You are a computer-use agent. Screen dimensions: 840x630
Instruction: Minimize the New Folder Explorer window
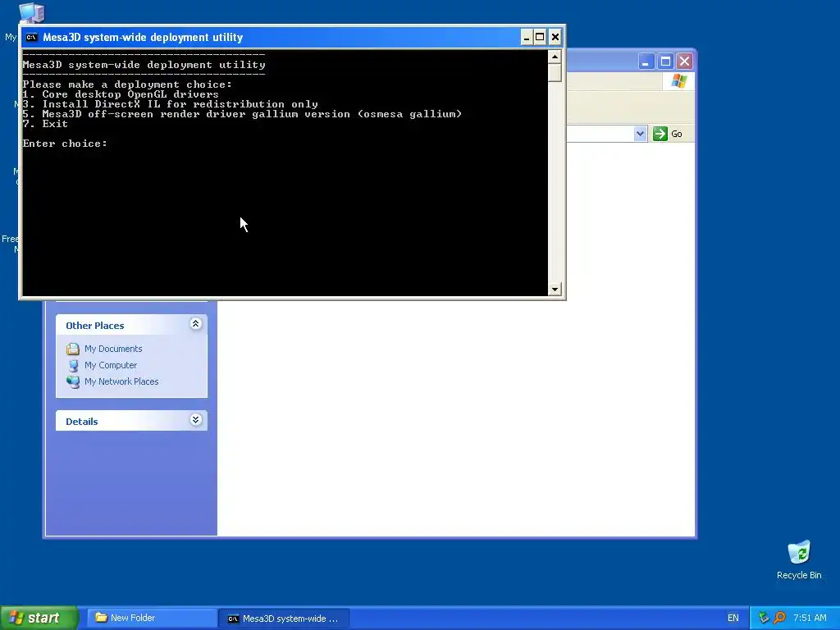click(646, 62)
